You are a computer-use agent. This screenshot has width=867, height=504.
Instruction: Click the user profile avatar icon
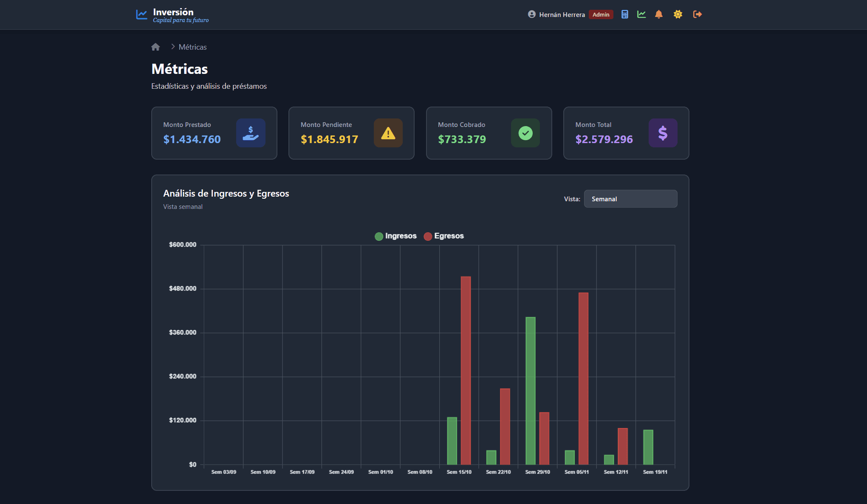pos(531,14)
